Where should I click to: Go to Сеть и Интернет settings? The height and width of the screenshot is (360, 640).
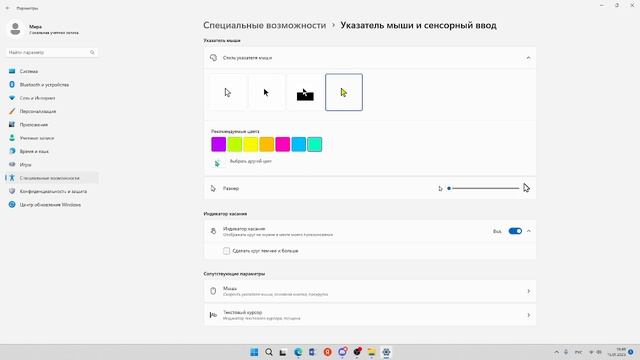coord(51,98)
